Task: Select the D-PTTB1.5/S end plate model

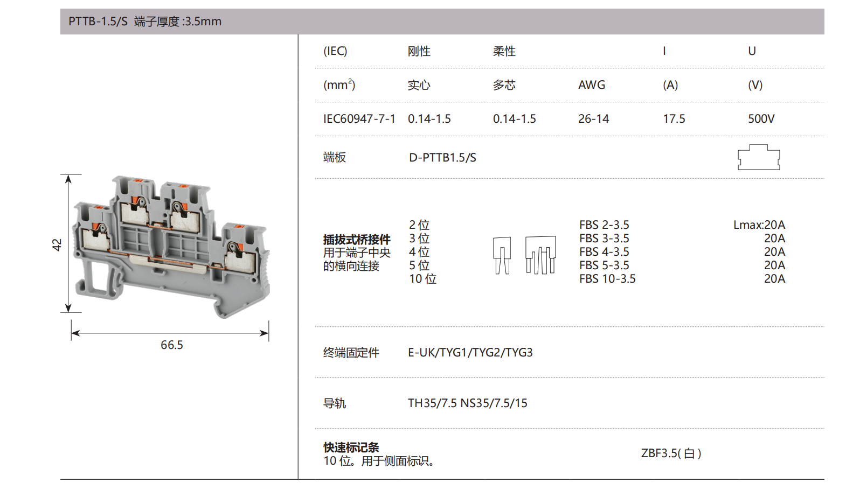Action: coord(442,158)
